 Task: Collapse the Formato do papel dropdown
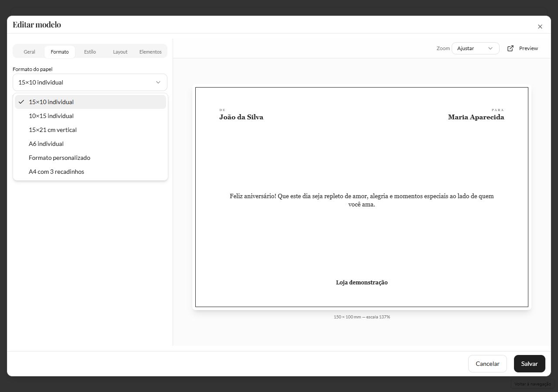[90, 82]
